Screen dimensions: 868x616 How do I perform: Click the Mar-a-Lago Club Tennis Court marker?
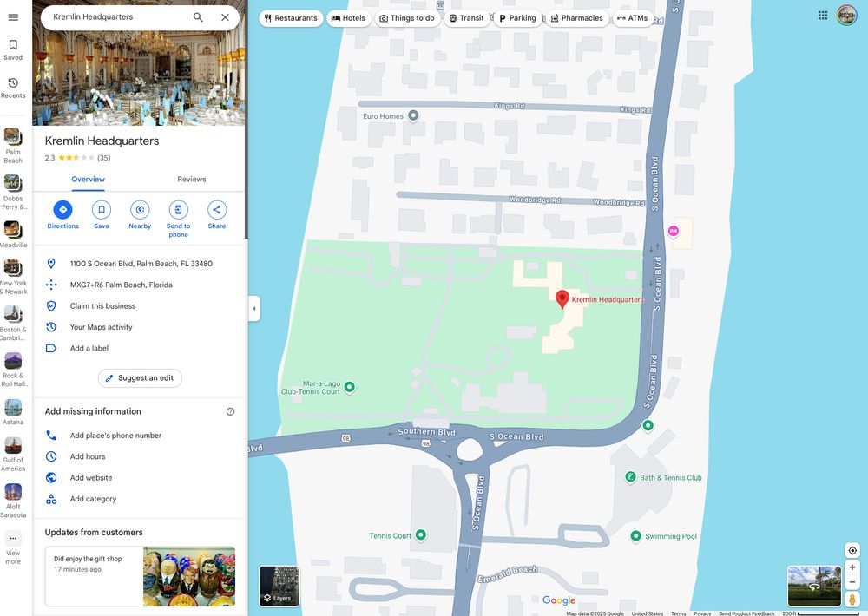[349, 387]
